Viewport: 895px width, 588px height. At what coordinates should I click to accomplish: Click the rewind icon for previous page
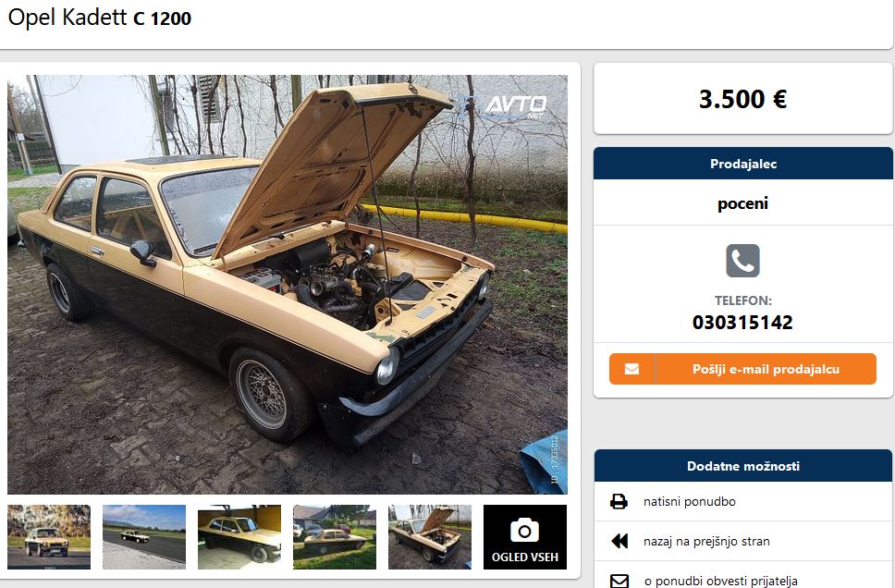(x=619, y=541)
